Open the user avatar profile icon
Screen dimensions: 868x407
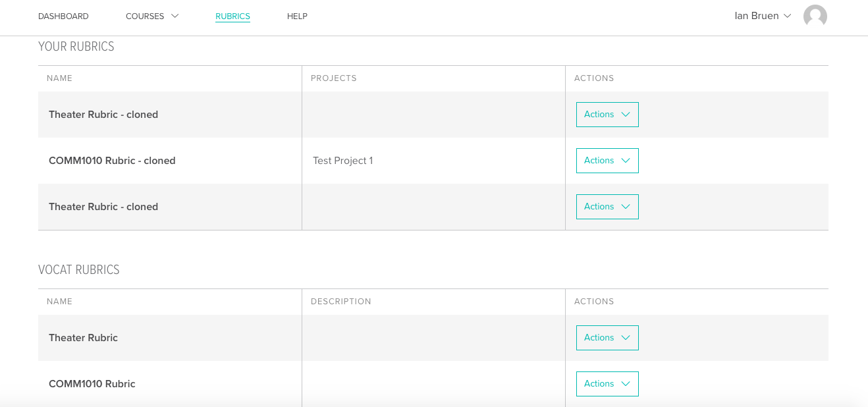click(815, 16)
